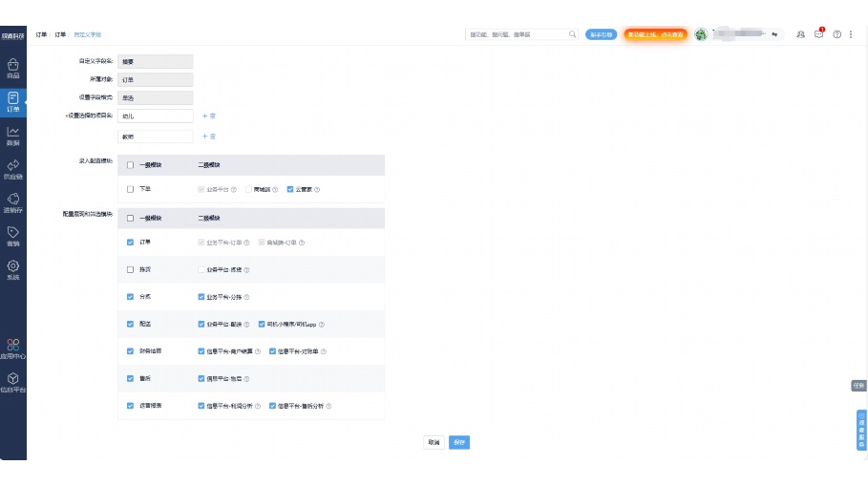
Task: Uncheck the 业务平台-配送 checkbox
Action: [x=201, y=324]
